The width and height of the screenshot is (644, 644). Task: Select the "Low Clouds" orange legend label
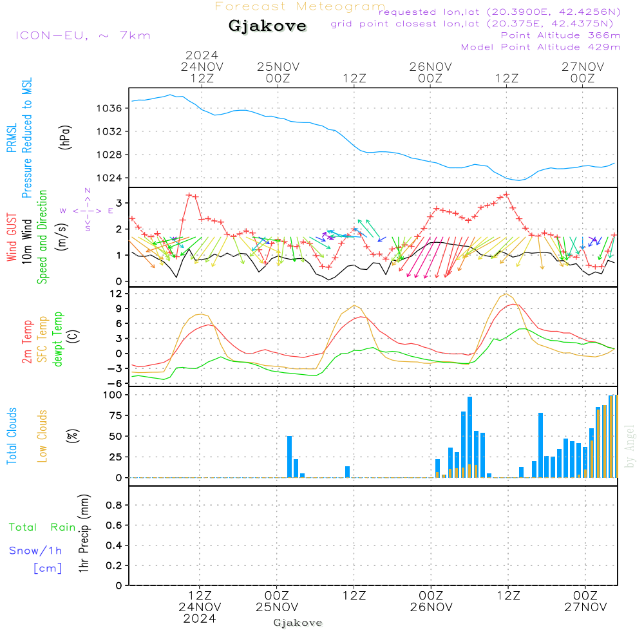[42, 436]
